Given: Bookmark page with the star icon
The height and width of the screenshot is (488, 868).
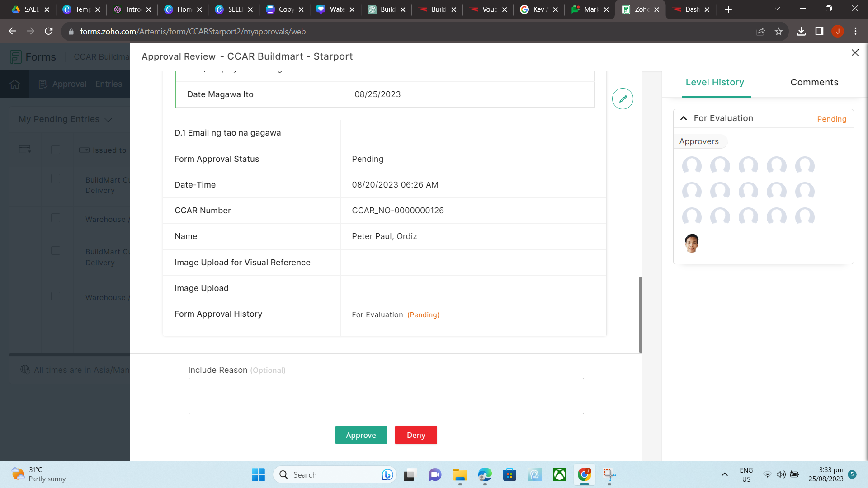Looking at the screenshot, I should [x=778, y=32].
